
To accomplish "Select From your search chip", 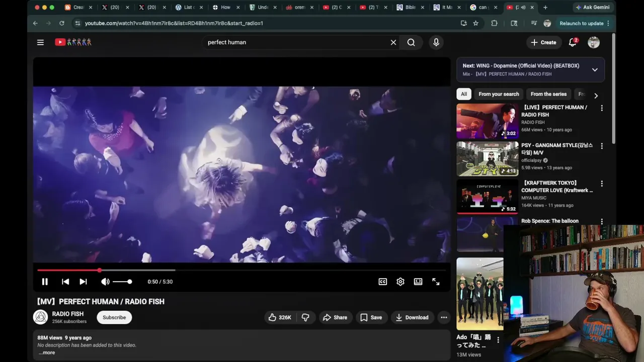I will point(499,94).
